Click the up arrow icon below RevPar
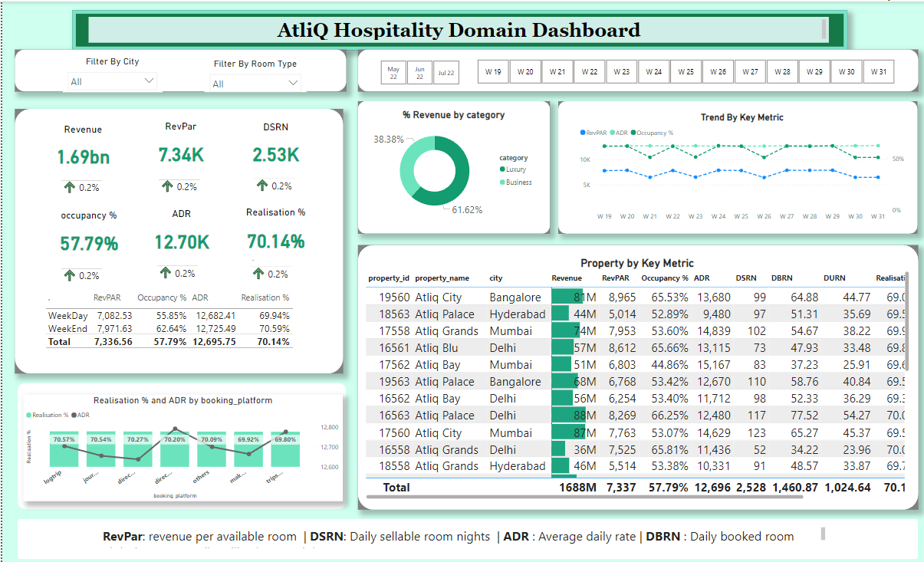This screenshot has height=562, width=924. coord(167,186)
